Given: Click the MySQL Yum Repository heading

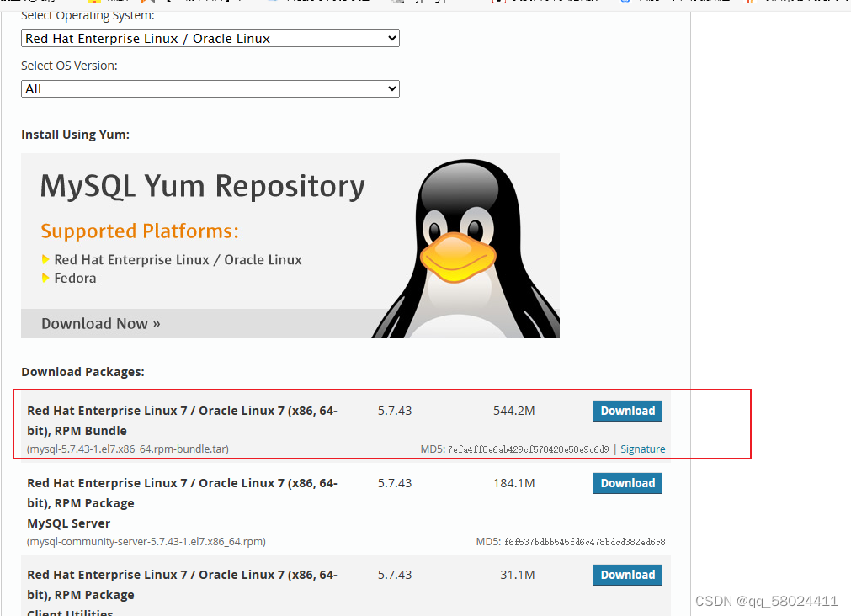Looking at the screenshot, I should pyautogui.click(x=202, y=186).
